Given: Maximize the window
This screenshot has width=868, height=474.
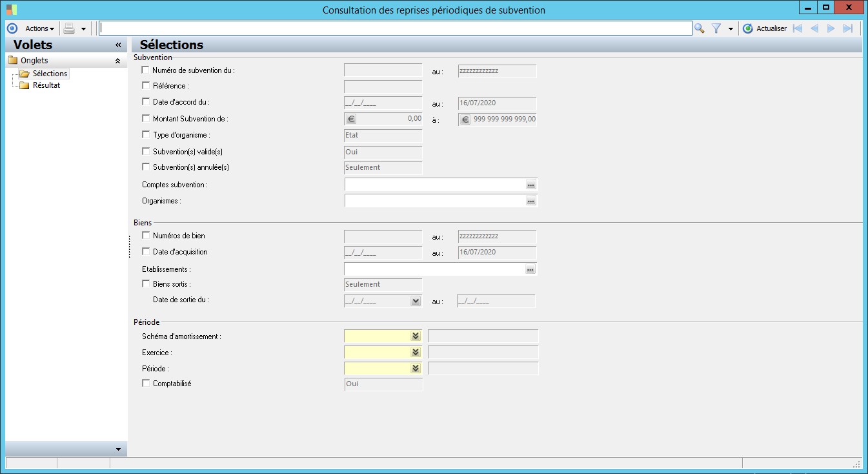Looking at the screenshot, I should 826,7.
